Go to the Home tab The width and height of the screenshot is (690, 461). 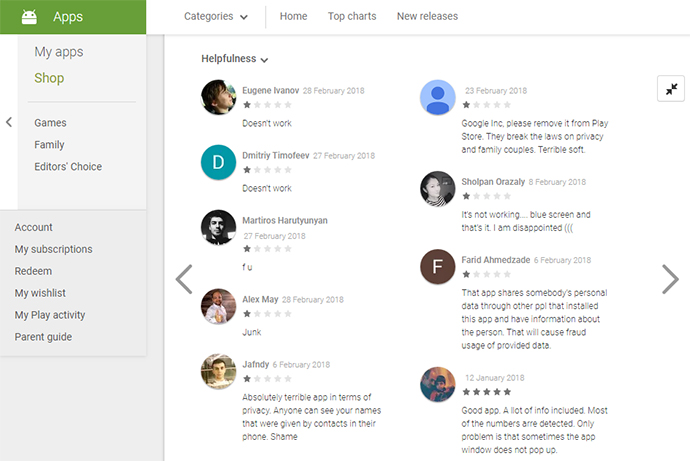click(294, 16)
